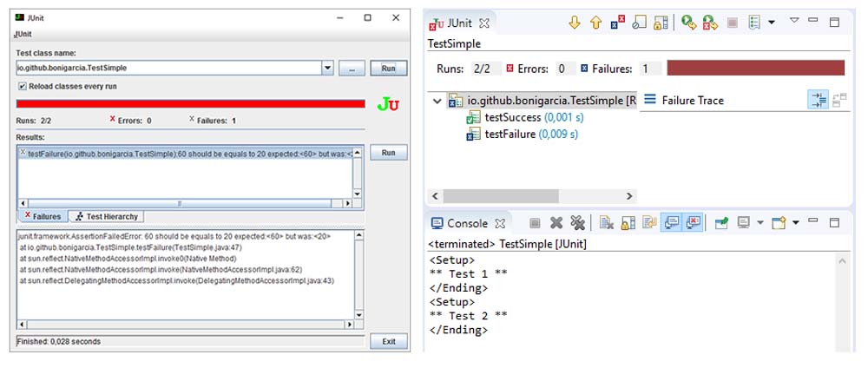The image size is (868, 368).
Task: Open JUnit view menu triangle
Action: click(x=794, y=21)
